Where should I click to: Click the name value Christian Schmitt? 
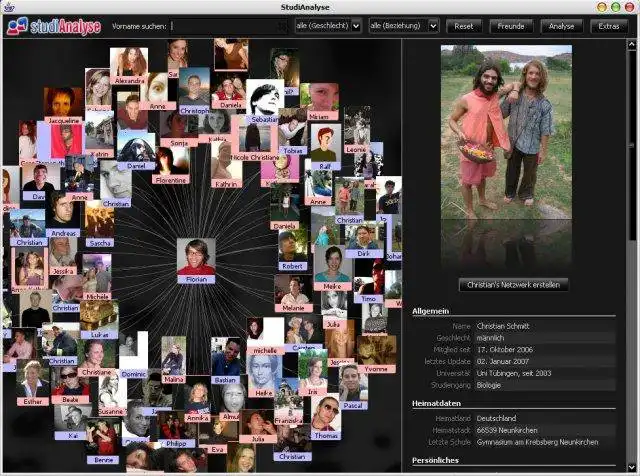tap(503, 326)
